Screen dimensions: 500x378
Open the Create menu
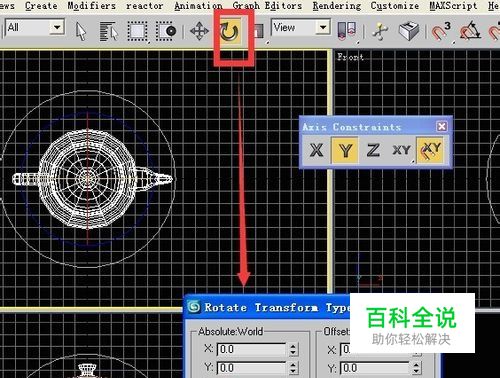[41, 6]
